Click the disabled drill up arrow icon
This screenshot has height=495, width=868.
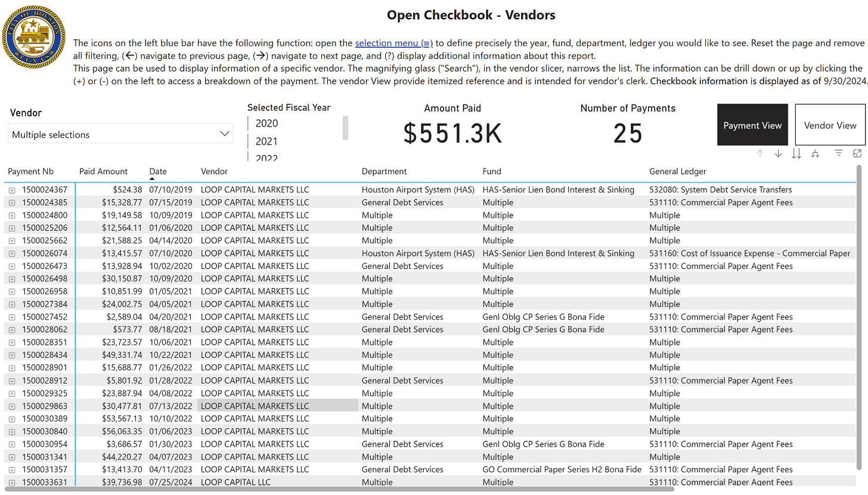point(760,153)
